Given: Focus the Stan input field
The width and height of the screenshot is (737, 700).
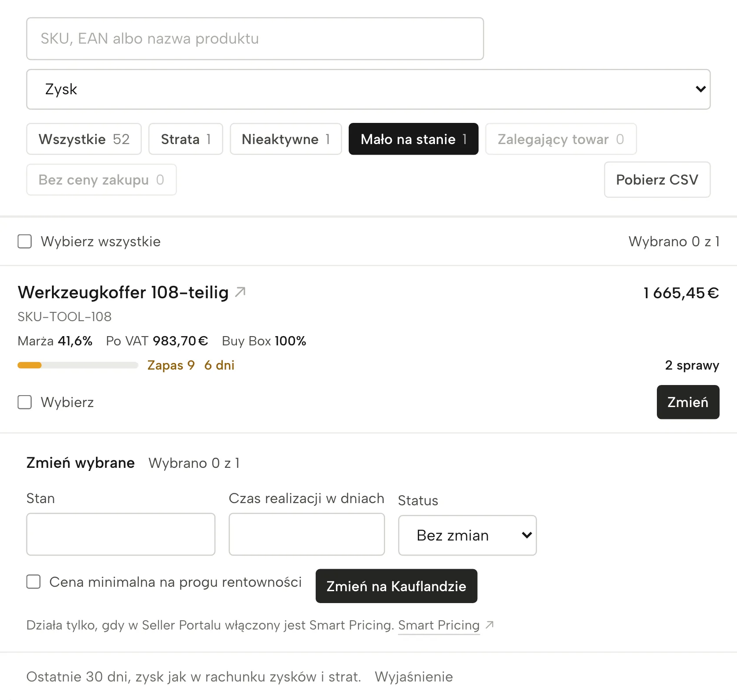Looking at the screenshot, I should (121, 534).
